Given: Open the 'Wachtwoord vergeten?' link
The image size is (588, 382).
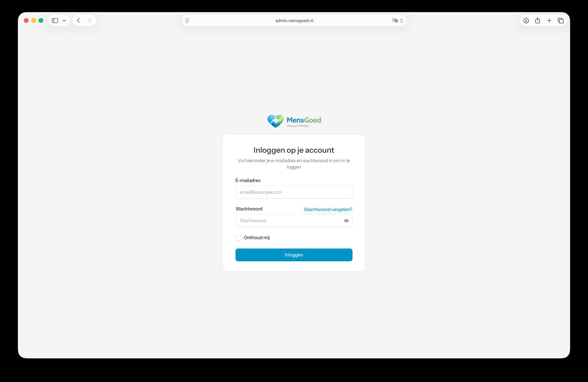Looking at the screenshot, I should point(328,210).
